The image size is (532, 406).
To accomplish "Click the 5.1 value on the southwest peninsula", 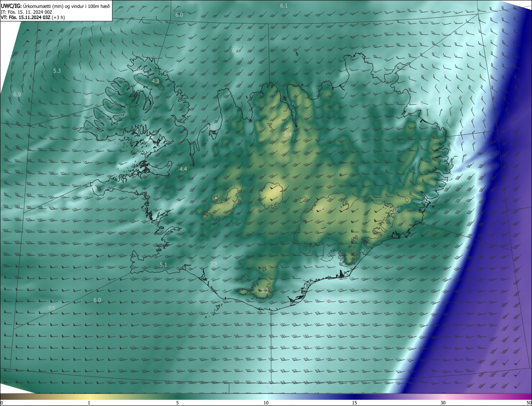I will coord(163,265).
